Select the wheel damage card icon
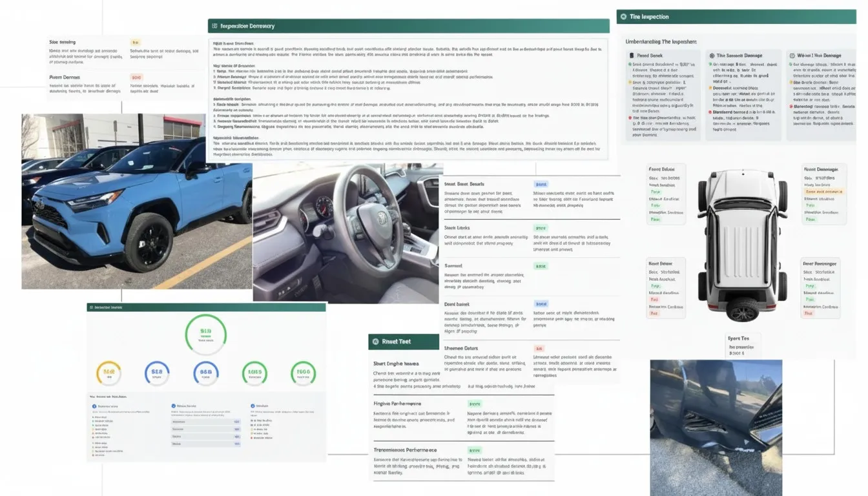 [792, 54]
